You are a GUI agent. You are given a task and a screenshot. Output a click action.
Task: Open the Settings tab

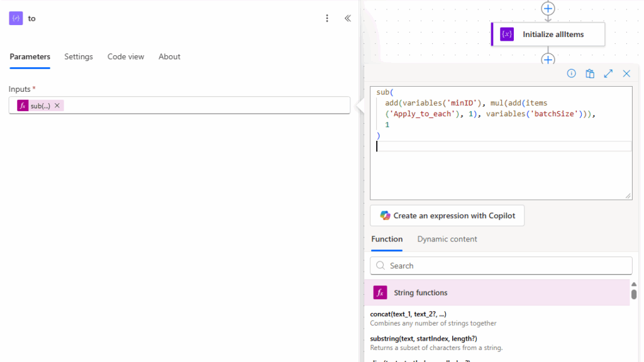point(79,57)
